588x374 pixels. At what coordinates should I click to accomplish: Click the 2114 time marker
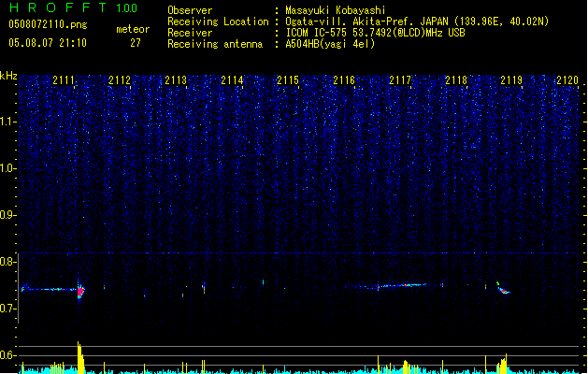pyautogui.click(x=232, y=80)
